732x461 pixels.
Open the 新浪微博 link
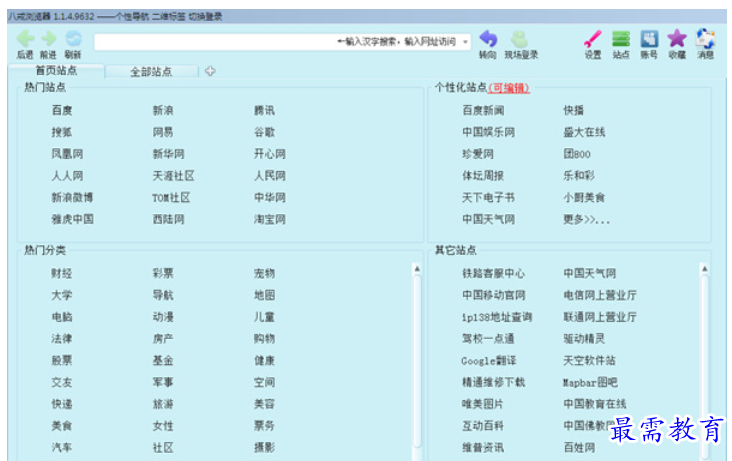coord(72,198)
